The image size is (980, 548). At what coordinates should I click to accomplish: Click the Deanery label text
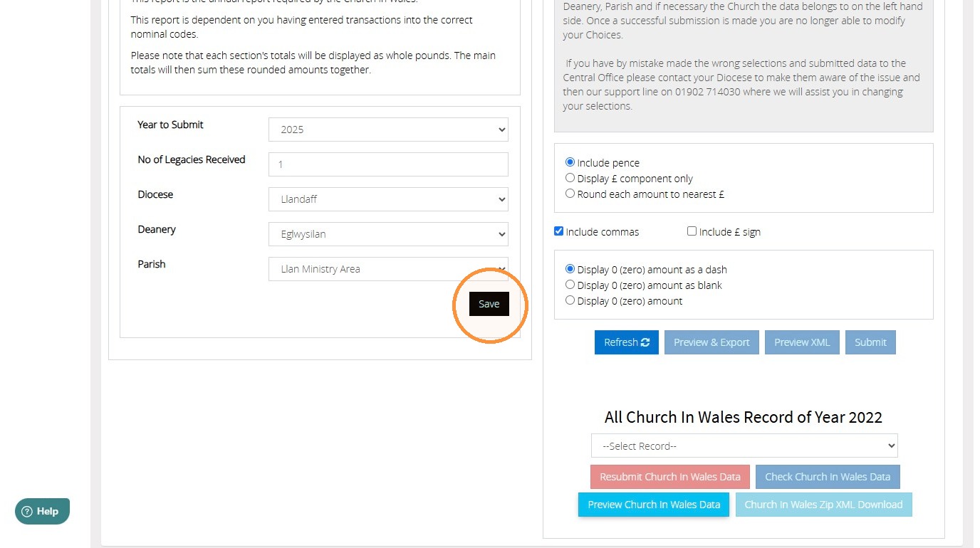(x=157, y=229)
